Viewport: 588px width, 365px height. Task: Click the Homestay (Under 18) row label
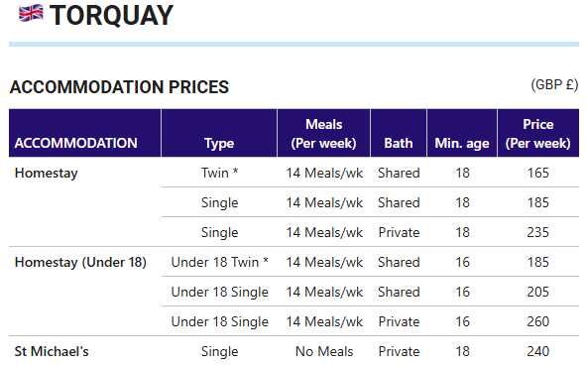80,262
